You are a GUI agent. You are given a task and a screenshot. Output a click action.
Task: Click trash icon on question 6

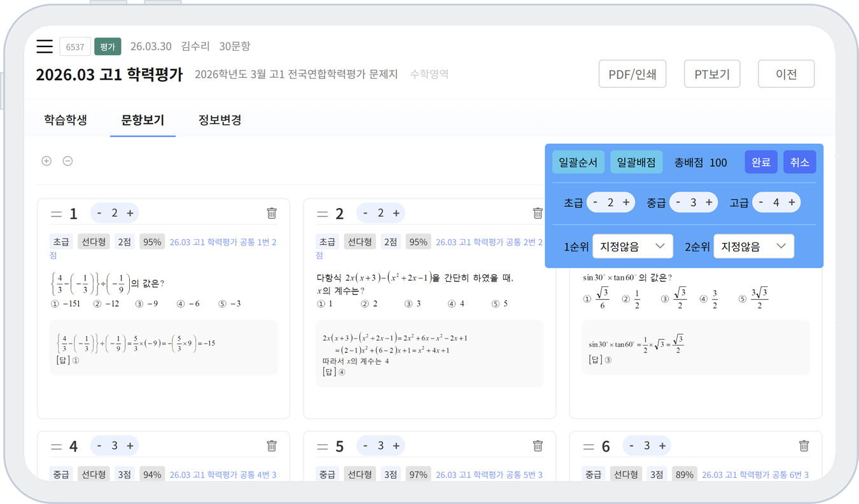pos(804,446)
